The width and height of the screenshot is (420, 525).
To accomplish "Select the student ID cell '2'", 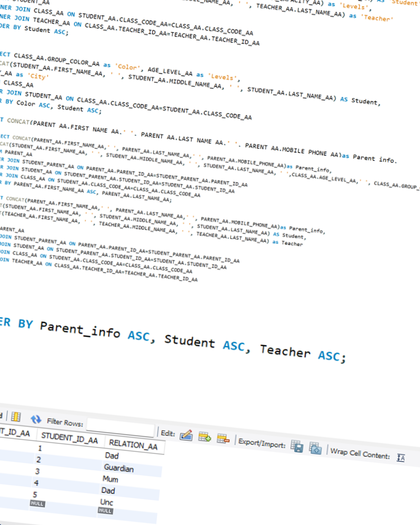I will coord(39,460).
